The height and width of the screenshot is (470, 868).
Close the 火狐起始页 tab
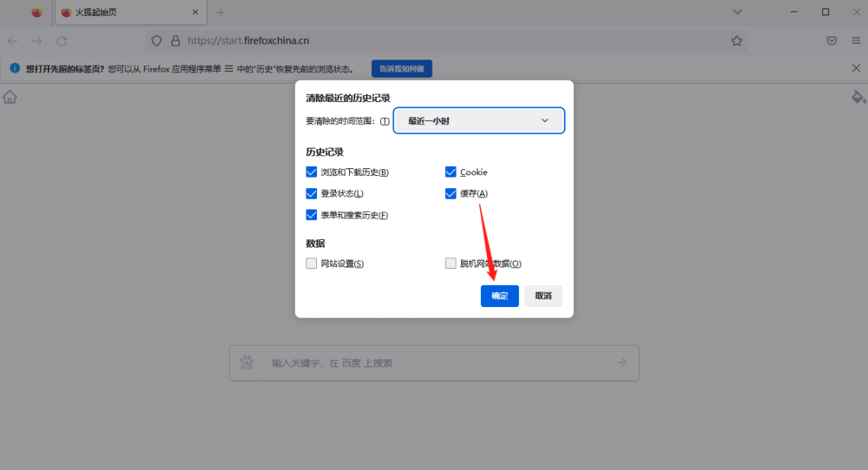click(x=195, y=12)
